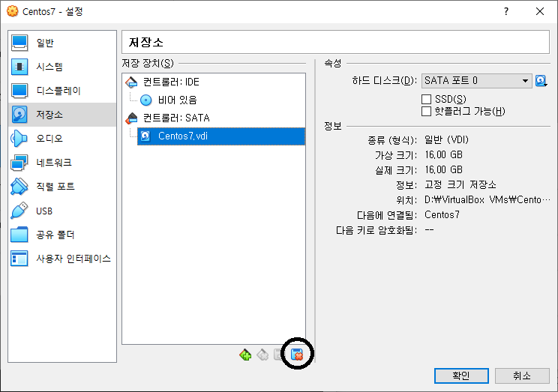Click the optical disc icon
This screenshot has height=392, width=558.
pyautogui.click(x=146, y=100)
